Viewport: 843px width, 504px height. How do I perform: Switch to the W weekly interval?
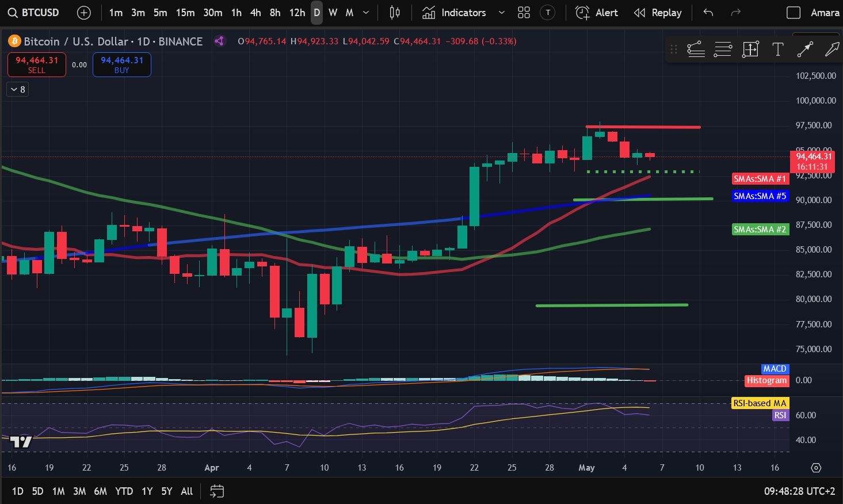point(333,13)
